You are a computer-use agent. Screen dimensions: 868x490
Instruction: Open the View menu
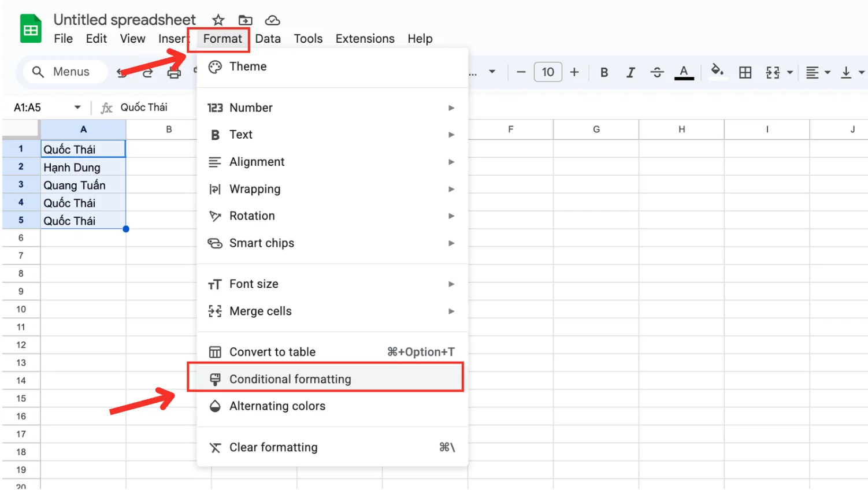132,39
